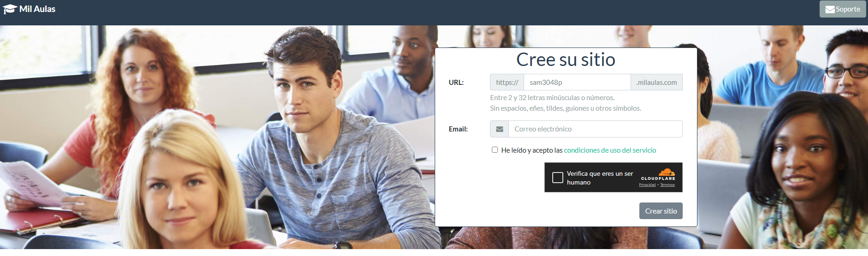This screenshot has height=256, width=868.
Task: Check the terms of service acceptance checkbox
Action: pyautogui.click(x=495, y=150)
